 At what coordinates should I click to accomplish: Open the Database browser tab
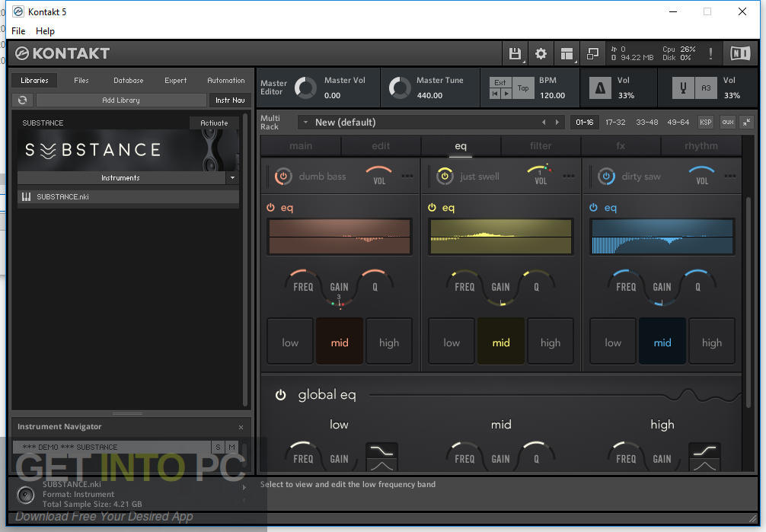click(x=129, y=81)
